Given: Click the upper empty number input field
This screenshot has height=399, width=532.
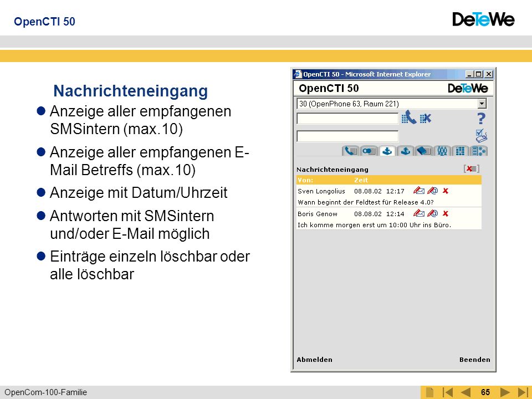Looking at the screenshot, I should 347,119.
